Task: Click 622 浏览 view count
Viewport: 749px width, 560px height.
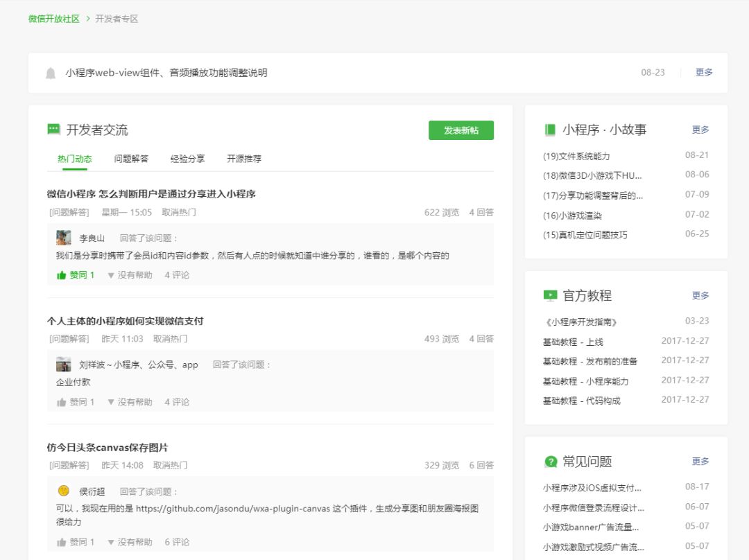Action: coord(442,212)
